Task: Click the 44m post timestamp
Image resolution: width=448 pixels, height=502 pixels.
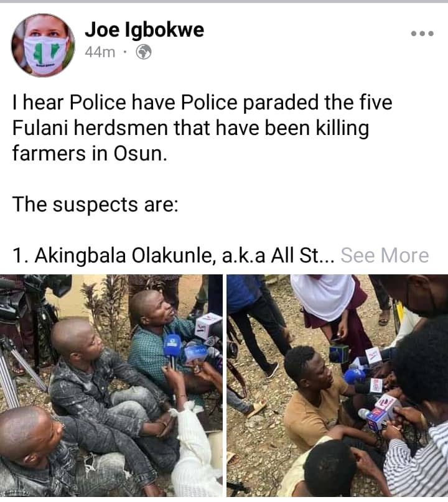Action: 100,52
